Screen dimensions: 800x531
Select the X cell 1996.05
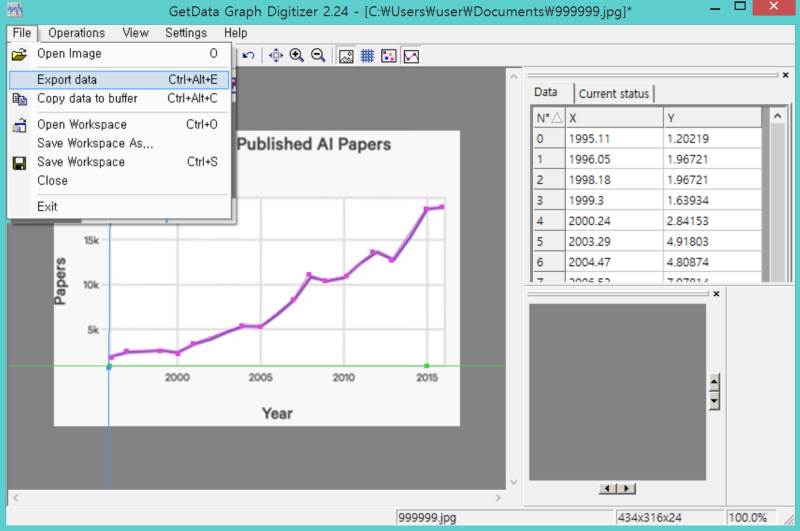(614, 159)
